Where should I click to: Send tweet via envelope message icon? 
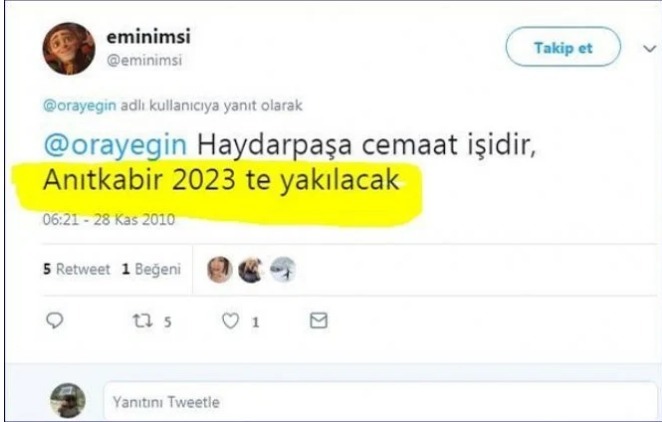[x=318, y=321]
